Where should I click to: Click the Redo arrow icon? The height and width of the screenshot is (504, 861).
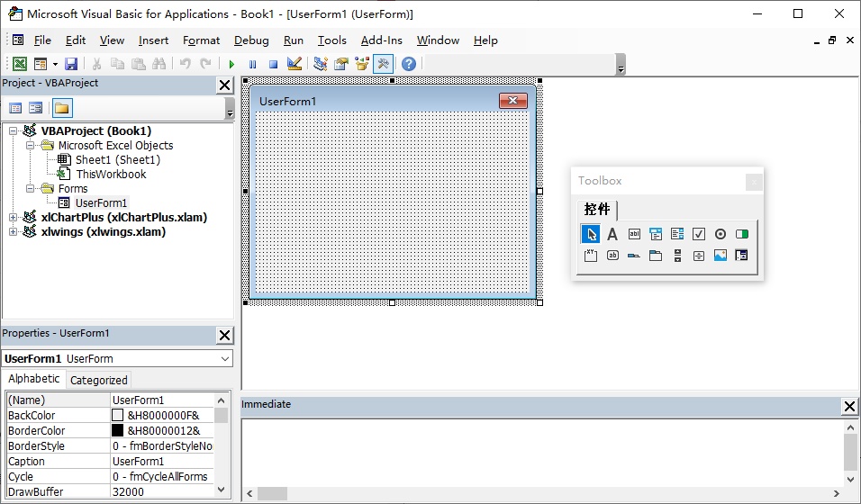click(x=206, y=64)
